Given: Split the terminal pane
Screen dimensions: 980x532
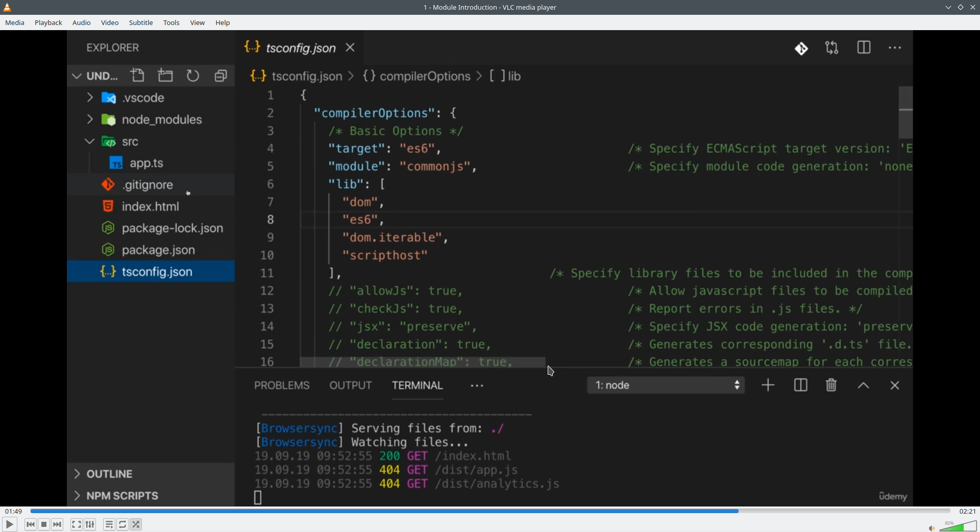Looking at the screenshot, I should coord(801,385).
